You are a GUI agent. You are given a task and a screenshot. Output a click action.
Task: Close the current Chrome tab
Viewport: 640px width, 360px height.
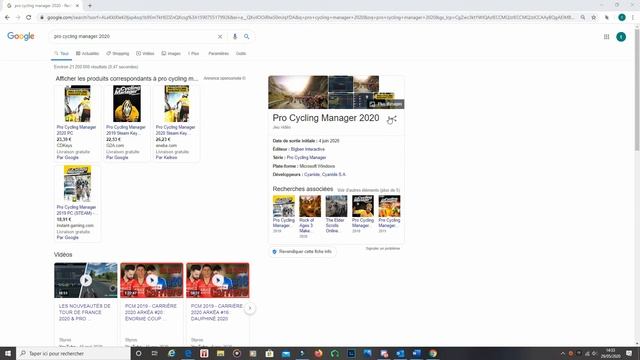pyautogui.click(x=77, y=6)
